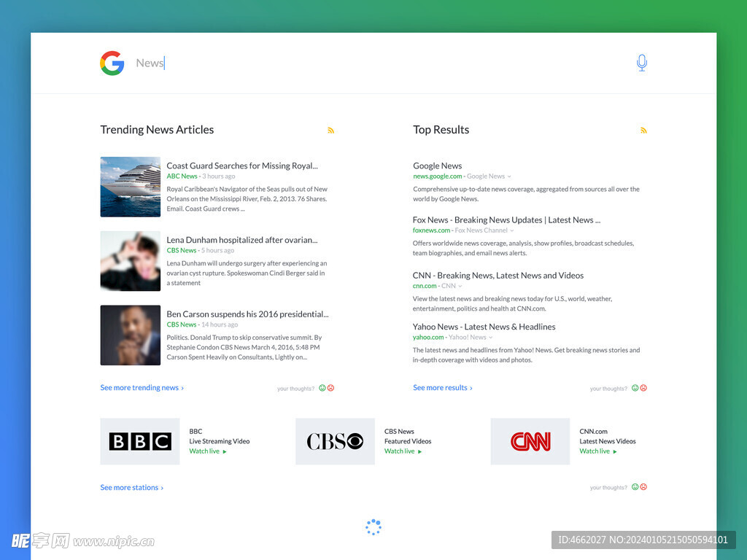Click the CNN.com Latest News Videos text

(608, 437)
